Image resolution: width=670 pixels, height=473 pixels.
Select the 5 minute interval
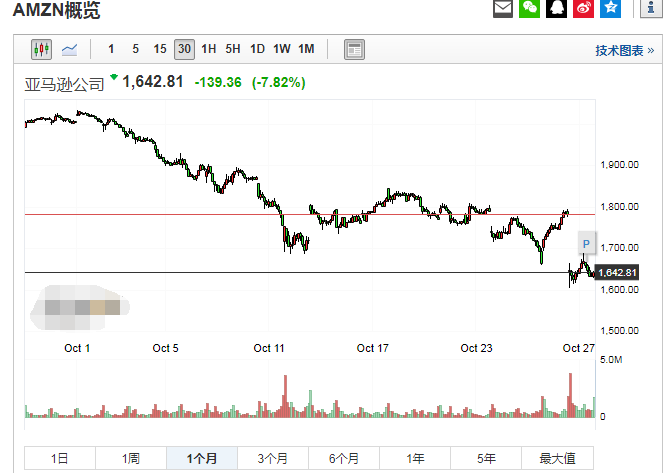(135, 49)
